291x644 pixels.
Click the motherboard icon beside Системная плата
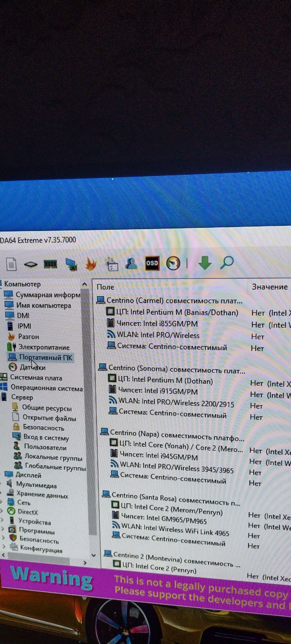4,377
